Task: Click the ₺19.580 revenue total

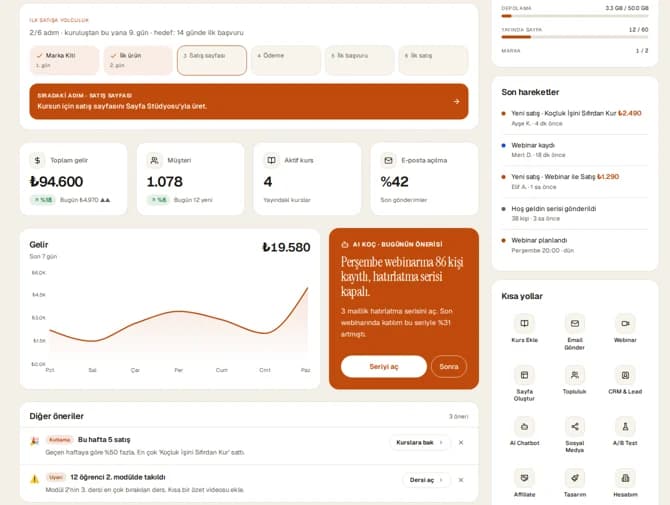Action: click(x=286, y=247)
